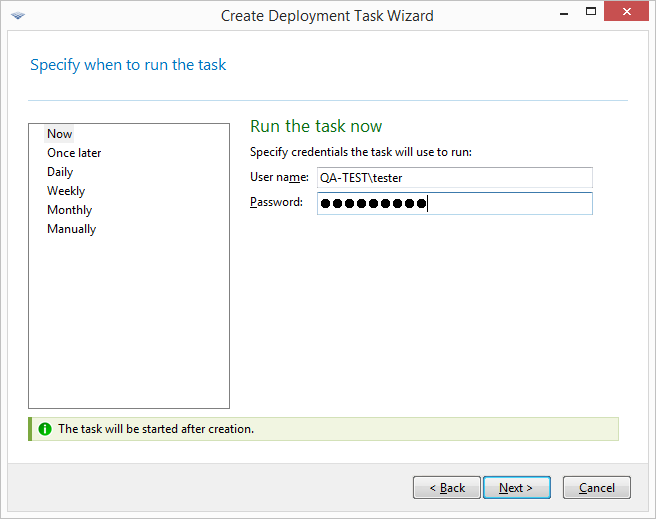656x519 pixels.
Task: Go to previous step with Back button
Action: click(x=446, y=488)
